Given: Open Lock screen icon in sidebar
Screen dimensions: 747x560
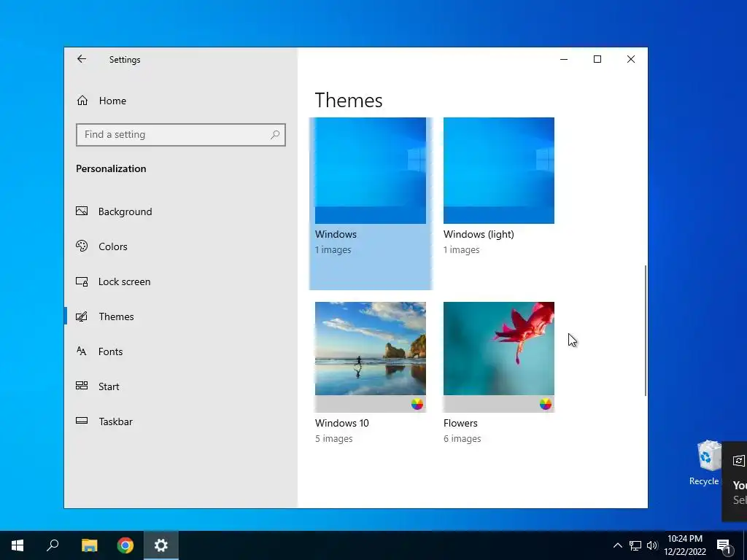Looking at the screenshot, I should point(82,281).
